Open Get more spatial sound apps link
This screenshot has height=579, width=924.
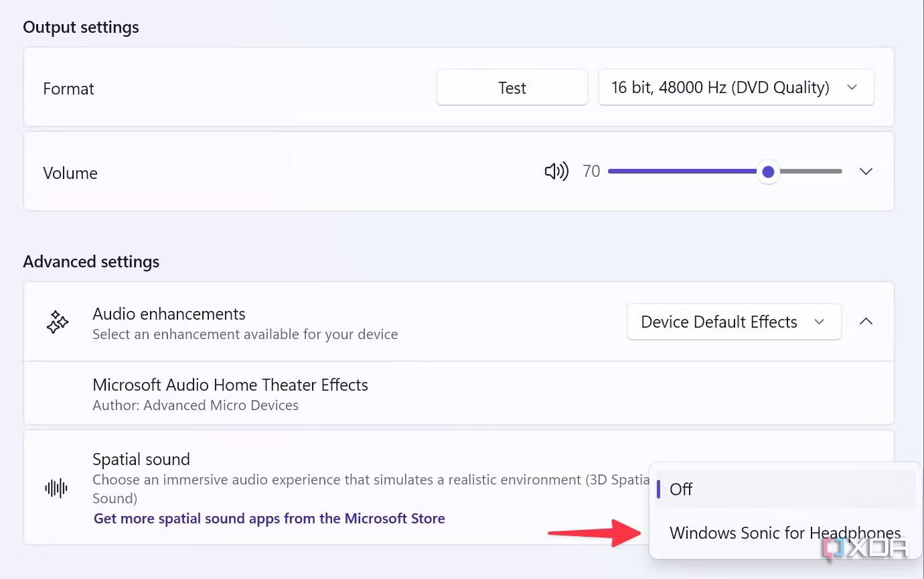coord(269,518)
